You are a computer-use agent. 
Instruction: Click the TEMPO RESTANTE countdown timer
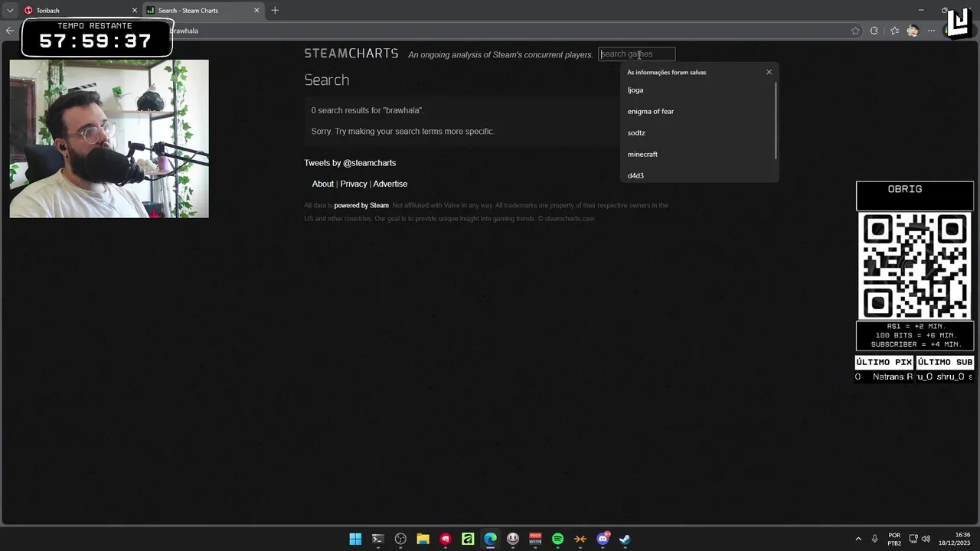click(96, 37)
